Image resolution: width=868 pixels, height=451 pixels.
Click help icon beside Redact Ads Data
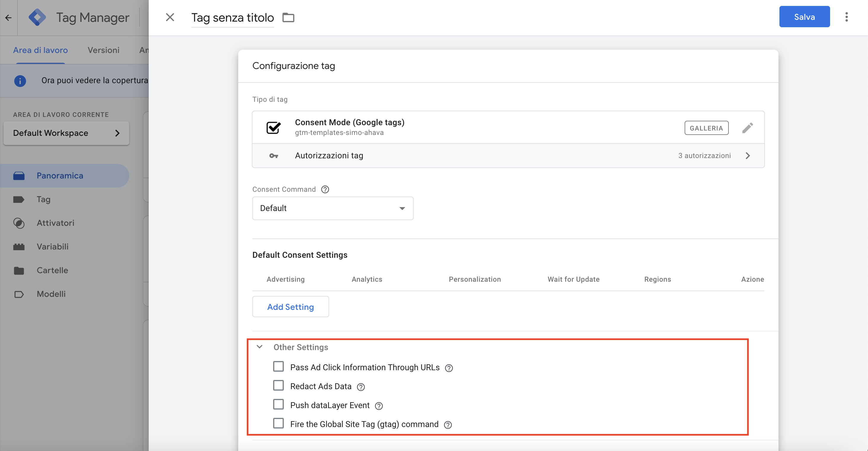361,387
